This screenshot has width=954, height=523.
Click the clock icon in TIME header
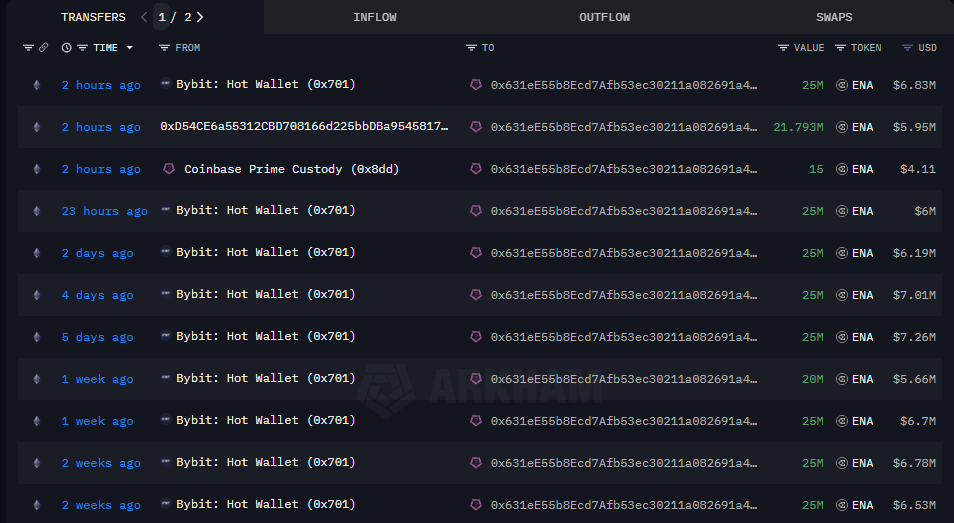point(67,48)
